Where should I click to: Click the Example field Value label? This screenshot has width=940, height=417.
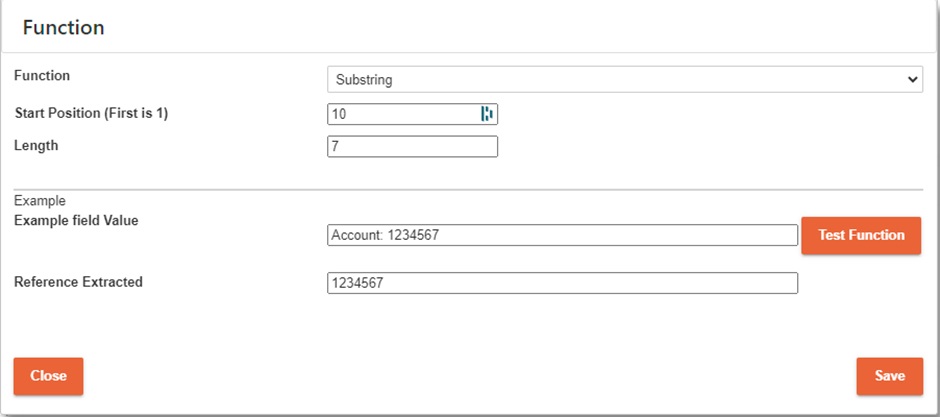pyautogui.click(x=76, y=220)
